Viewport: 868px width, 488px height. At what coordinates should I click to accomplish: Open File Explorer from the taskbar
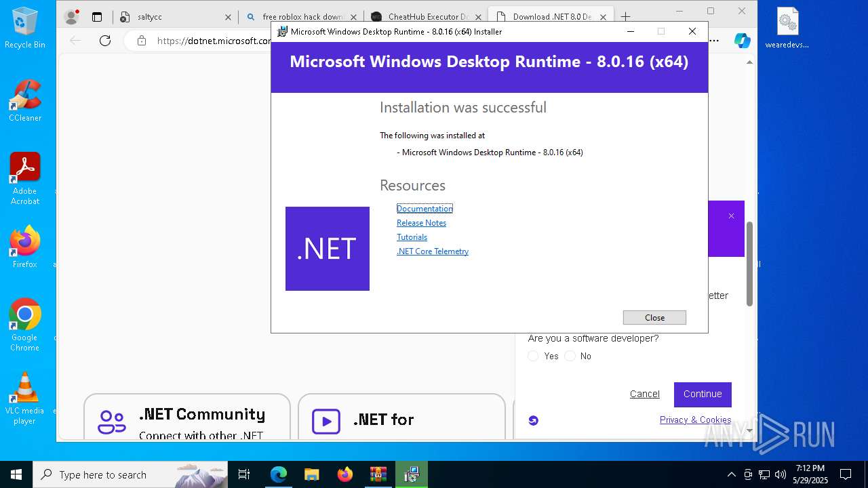pos(312,474)
